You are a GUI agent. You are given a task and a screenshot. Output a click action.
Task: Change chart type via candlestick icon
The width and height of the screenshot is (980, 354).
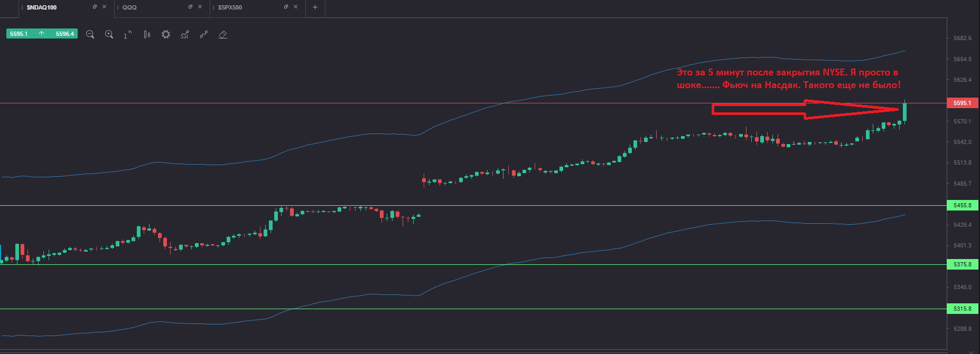coord(147,34)
